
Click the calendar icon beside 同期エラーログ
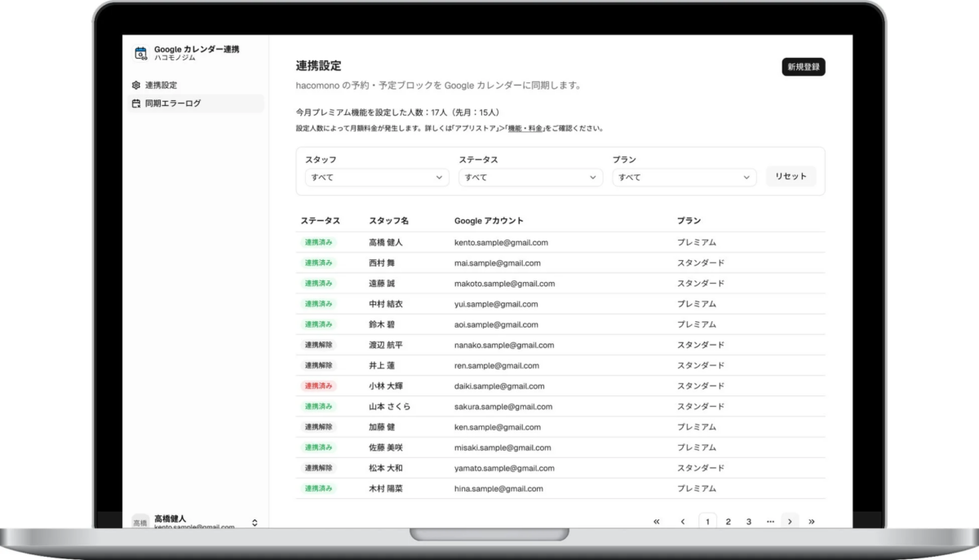(136, 104)
